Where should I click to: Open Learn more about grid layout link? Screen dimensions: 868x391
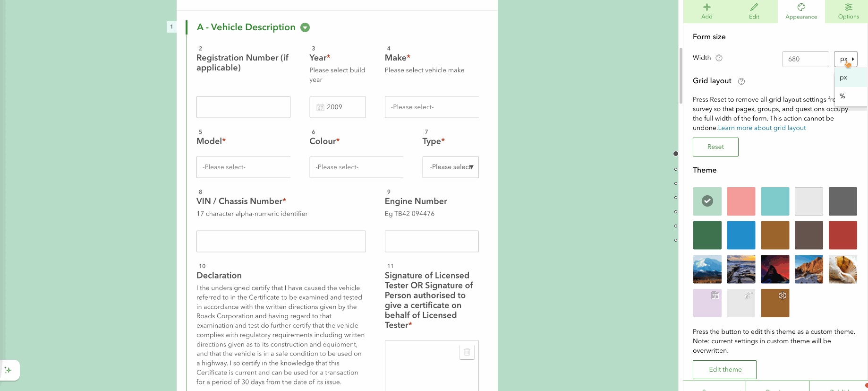(x=762, y=128)
